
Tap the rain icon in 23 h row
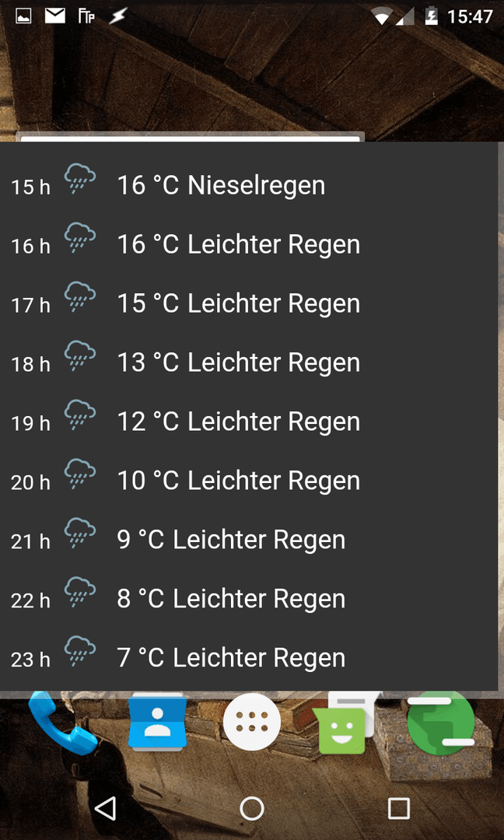pyautogui.click(x=80, y=652)
